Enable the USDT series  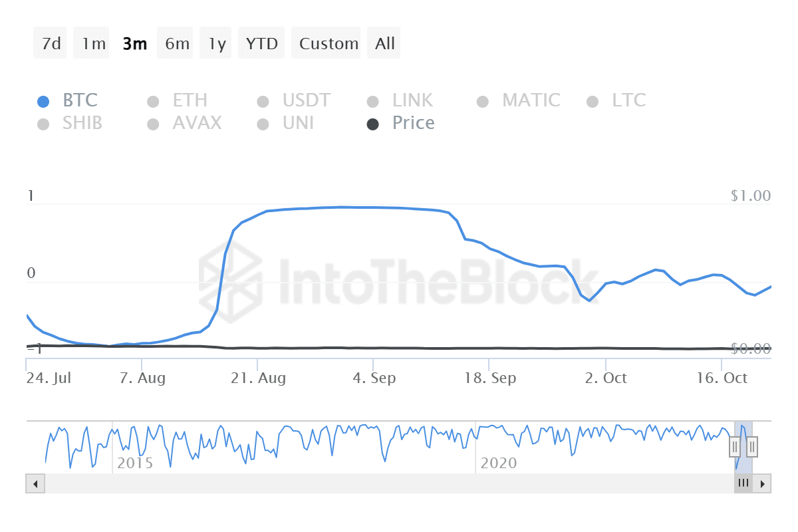coord(263,100)
